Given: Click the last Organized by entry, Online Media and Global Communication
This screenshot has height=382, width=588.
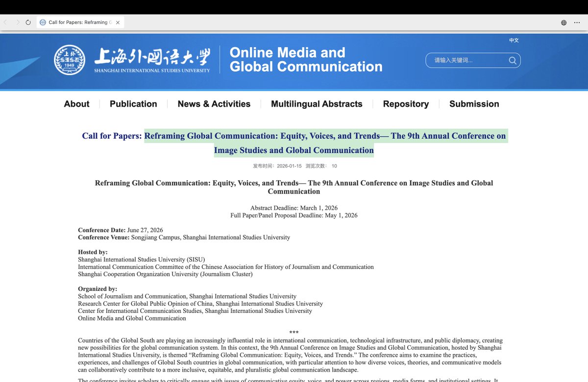Looking at the screenshot, I should (x=132, y=318).
